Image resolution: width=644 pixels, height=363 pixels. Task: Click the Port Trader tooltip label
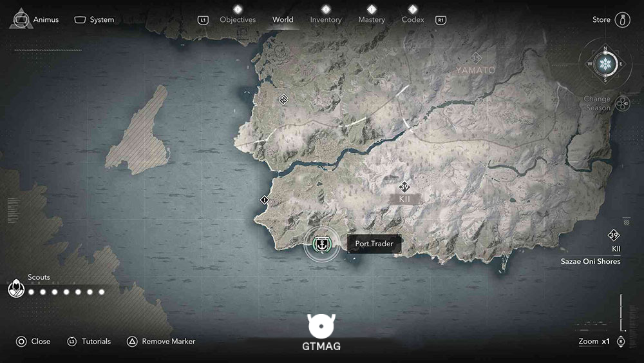click(374, 244)
